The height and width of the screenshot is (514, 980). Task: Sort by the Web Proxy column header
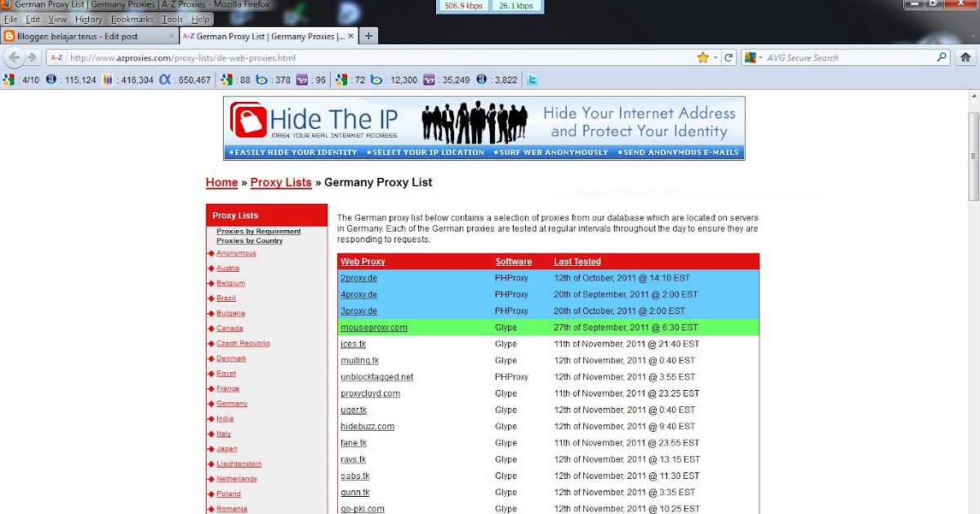(363, 262)
